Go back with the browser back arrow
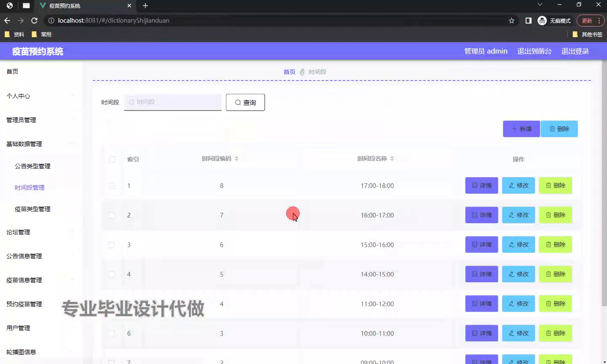 click(7, 20)
